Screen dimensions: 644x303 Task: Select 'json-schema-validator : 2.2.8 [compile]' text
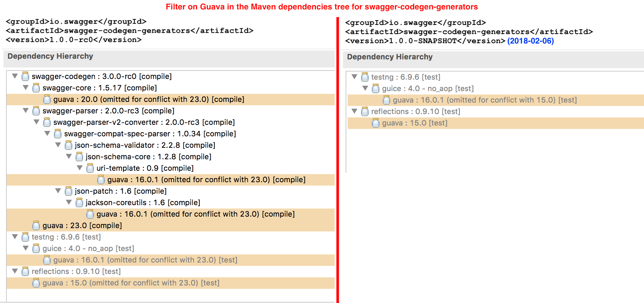(x=145, y=145)
